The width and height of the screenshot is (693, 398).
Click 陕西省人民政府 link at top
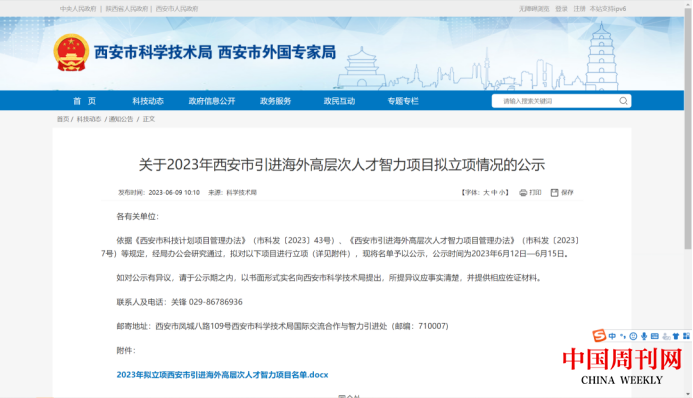127,8
